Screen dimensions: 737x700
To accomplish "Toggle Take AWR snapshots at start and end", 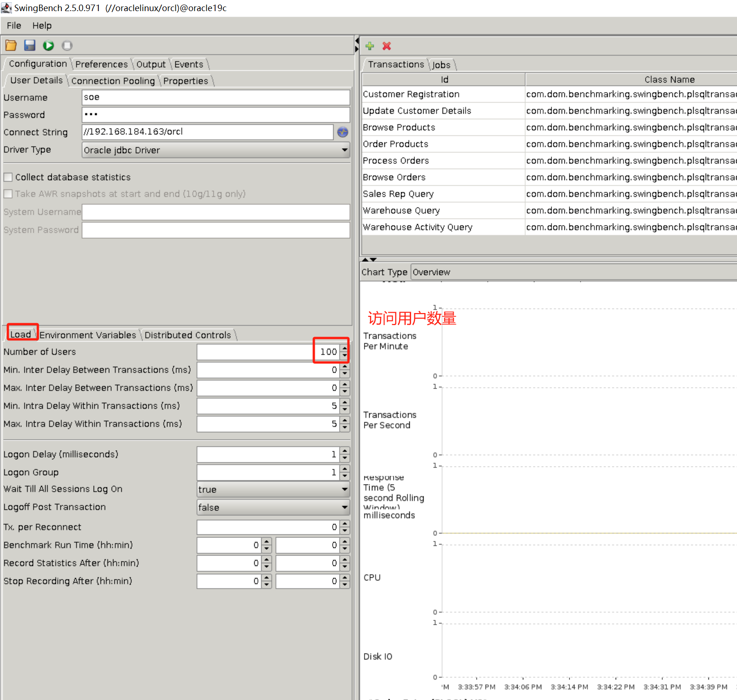I will click(x=8, y=194).
